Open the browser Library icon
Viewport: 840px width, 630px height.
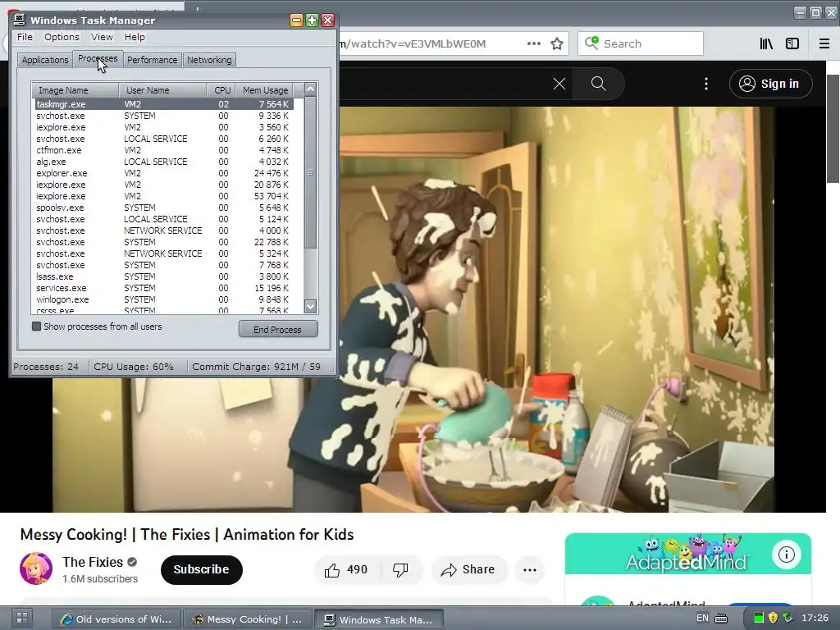766,43
